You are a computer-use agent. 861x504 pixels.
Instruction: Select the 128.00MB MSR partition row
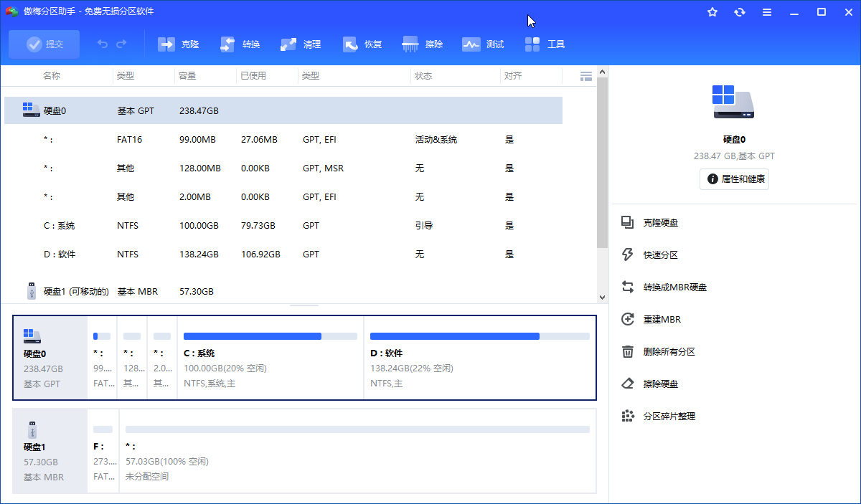point(283,168)
